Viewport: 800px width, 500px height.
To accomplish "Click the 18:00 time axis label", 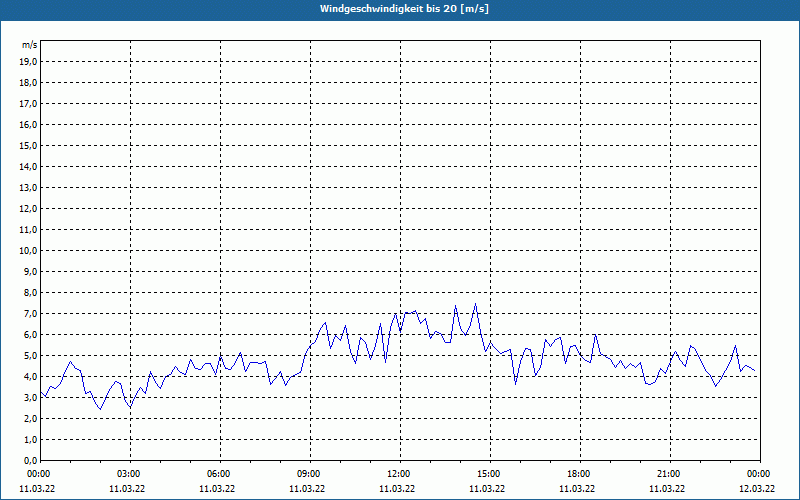I will 580,474.
